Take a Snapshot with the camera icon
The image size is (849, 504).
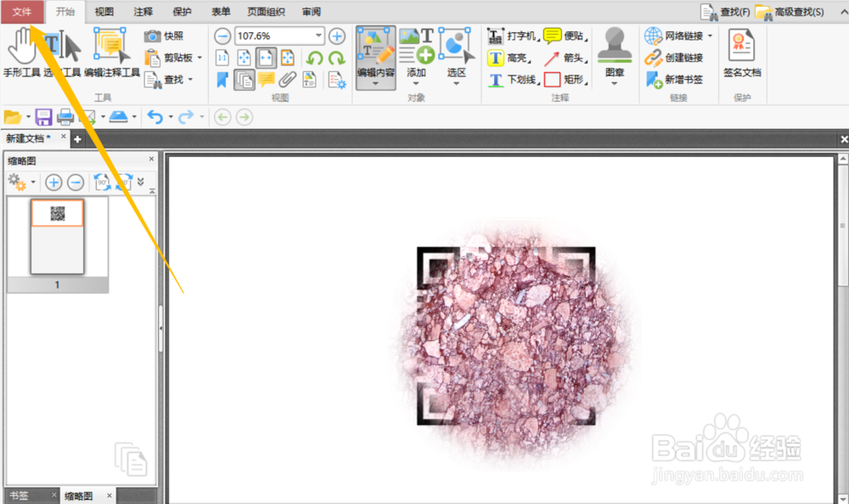pos(164,36)
